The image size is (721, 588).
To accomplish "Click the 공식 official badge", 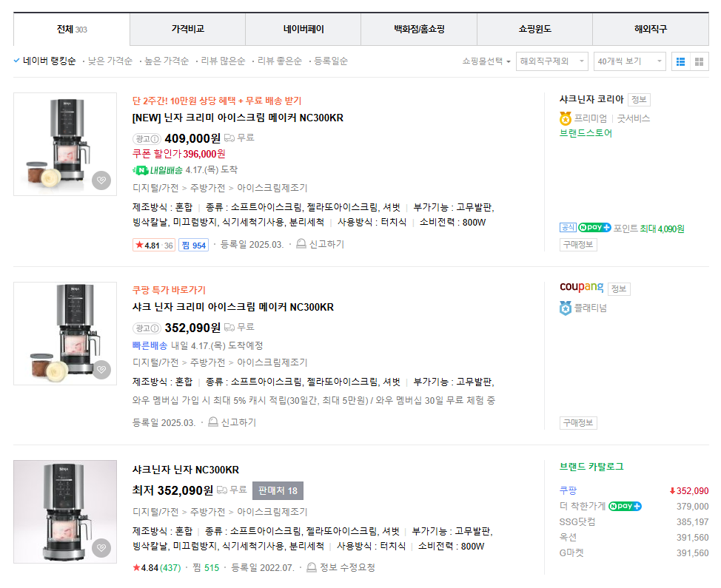I will click(x=568, y=227).
